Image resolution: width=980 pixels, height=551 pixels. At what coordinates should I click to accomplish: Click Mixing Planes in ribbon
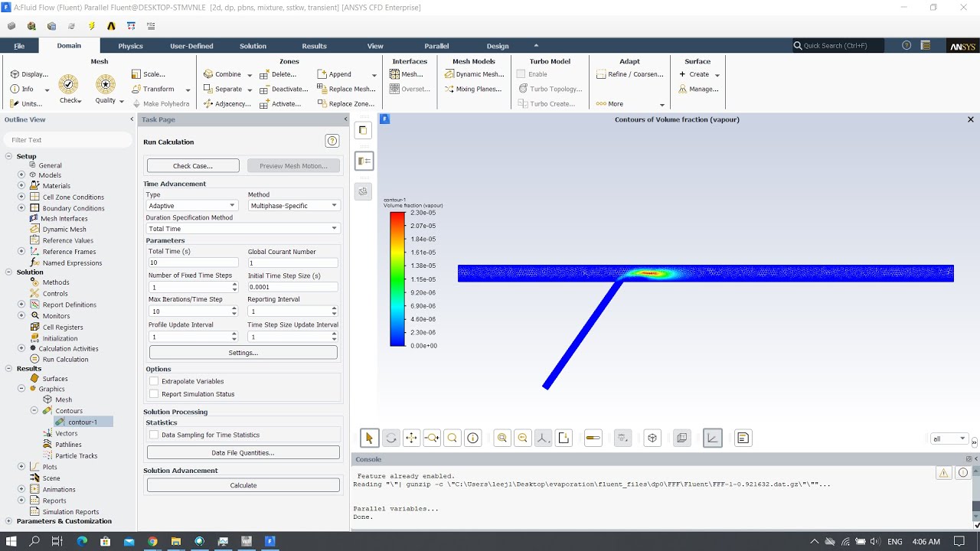coord(475,89)
